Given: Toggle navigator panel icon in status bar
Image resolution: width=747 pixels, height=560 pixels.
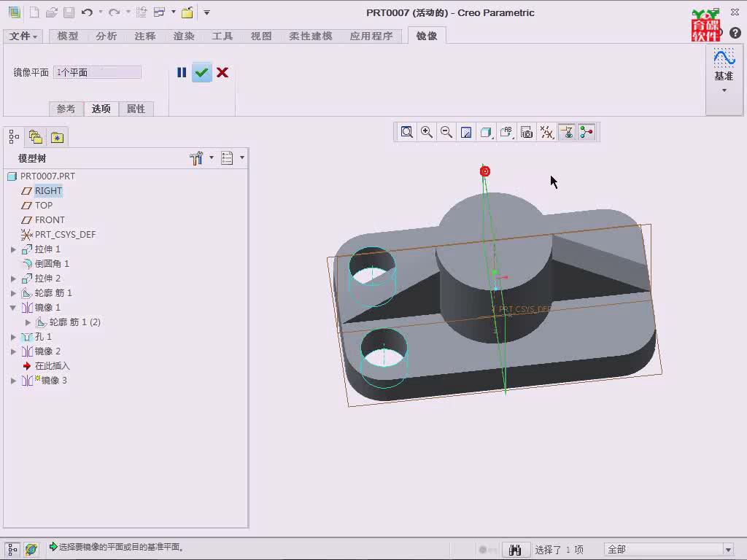Looking at the screenshot, I should coord(13,550).
